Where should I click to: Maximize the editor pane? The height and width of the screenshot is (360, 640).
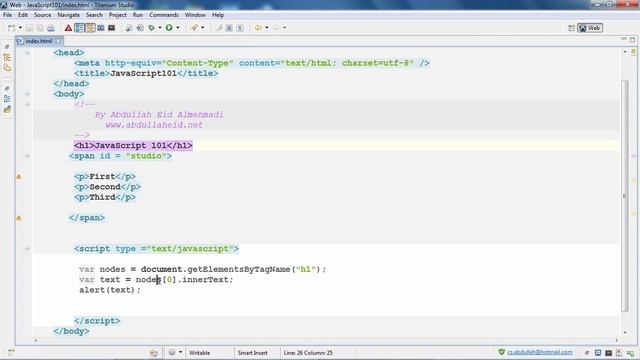pyautogui.click(x=632, y=40)
